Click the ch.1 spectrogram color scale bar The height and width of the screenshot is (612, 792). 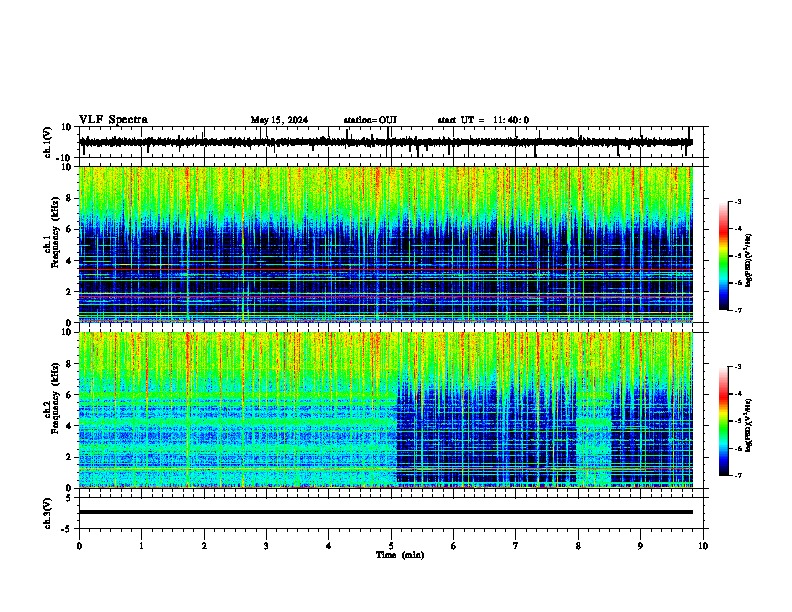724,256
